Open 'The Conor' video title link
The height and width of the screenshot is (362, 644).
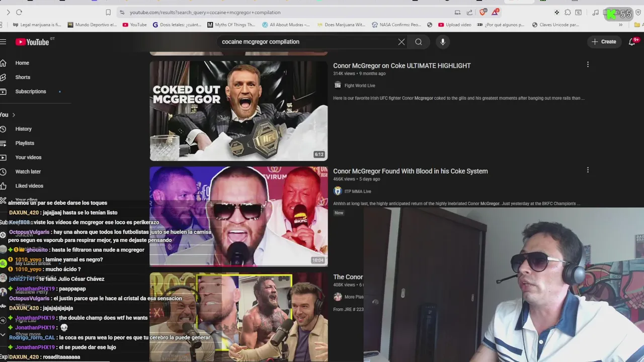coord(348,277)
